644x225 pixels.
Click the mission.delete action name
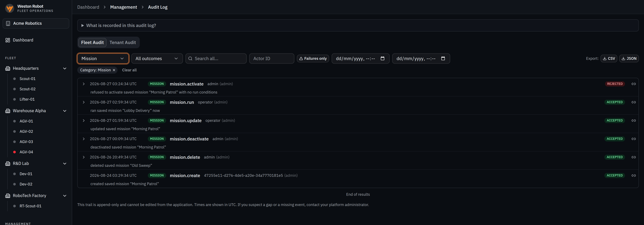pos(185,157)
